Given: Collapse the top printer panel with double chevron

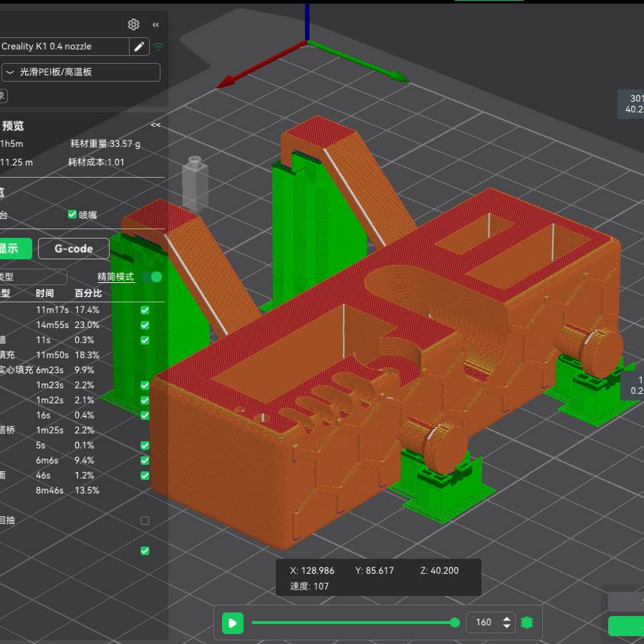Looking at the screenshot, I should click(x=155, y=24).
